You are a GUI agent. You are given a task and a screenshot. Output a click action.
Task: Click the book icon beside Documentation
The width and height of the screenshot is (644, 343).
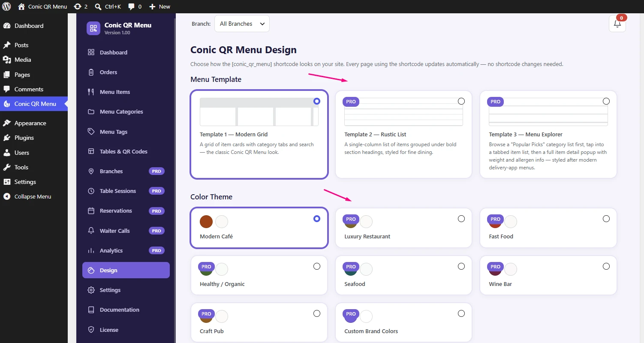pyautogui.click(x=91, y=310)
